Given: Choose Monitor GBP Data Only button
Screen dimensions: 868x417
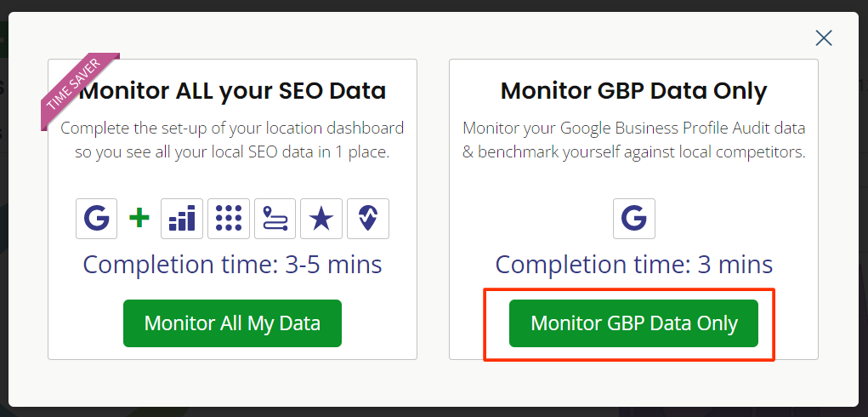Looking at the screenshot, I should click(633, 323).
